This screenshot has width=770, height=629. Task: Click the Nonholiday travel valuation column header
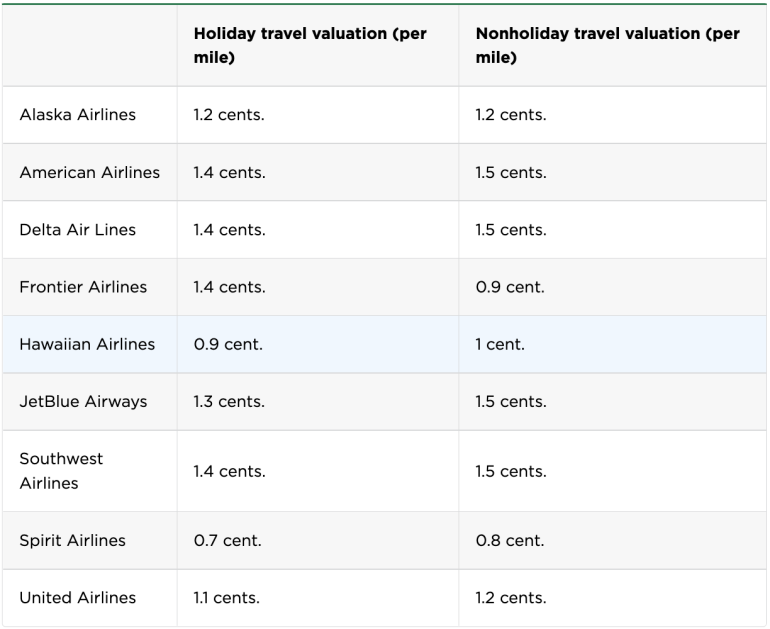pos(607,45)
